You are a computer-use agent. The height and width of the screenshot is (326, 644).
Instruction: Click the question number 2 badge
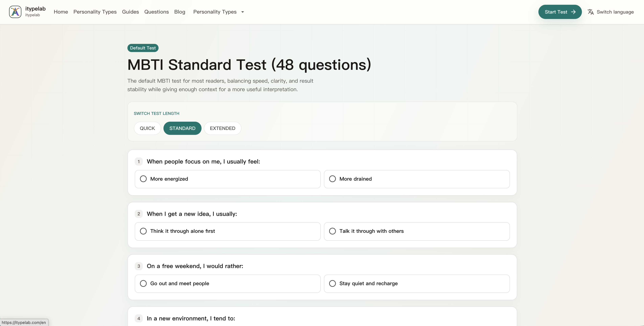139,214
